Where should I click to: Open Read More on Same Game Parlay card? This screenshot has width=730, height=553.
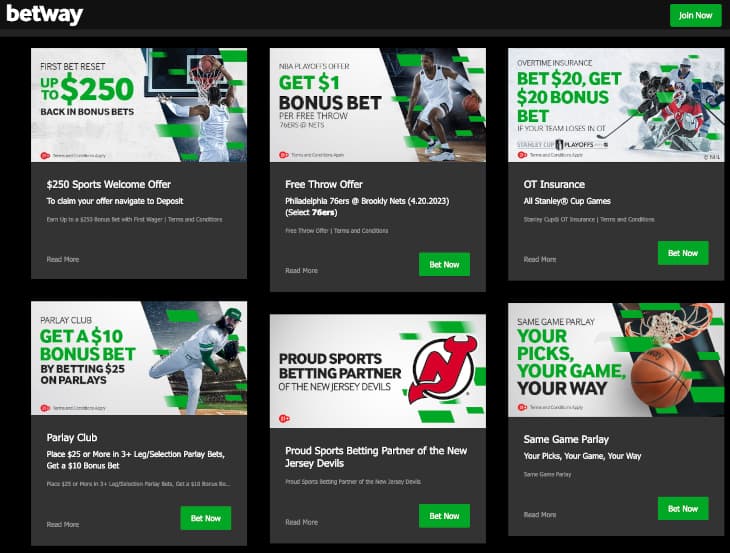pos(540,515)
